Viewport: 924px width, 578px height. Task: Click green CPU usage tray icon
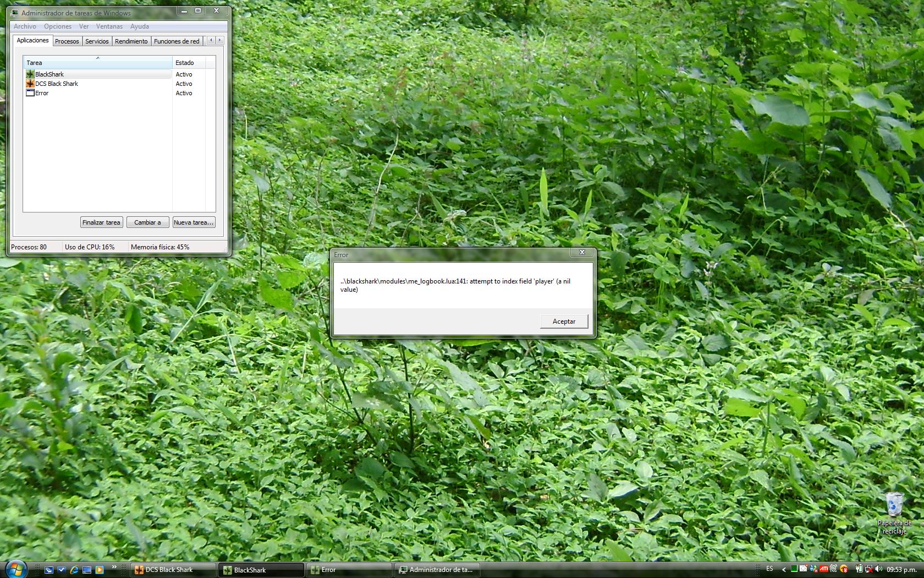[794, 569]
